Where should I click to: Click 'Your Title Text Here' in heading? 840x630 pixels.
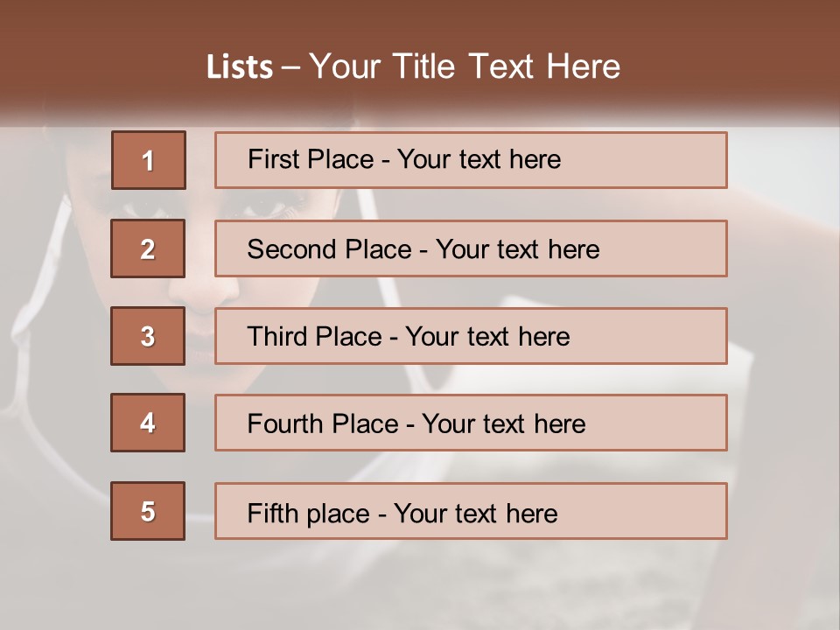(x=465, y=66)
